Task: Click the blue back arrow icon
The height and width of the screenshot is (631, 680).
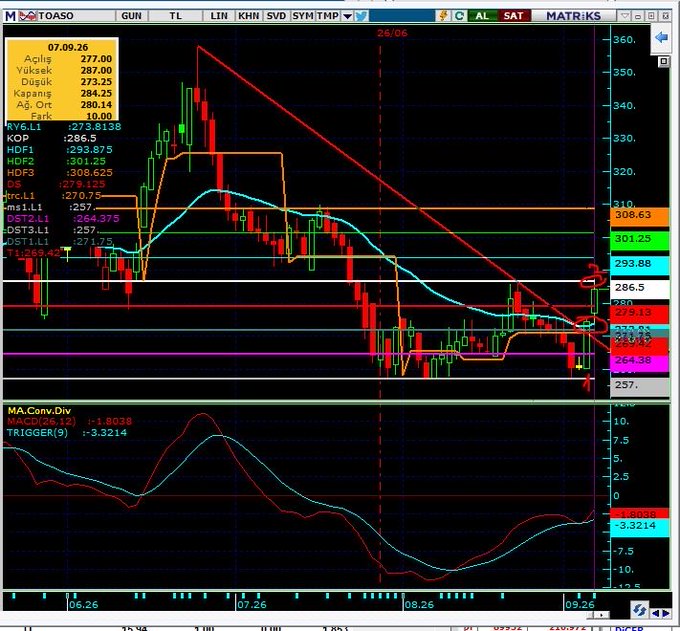Action: coord(661,38)
